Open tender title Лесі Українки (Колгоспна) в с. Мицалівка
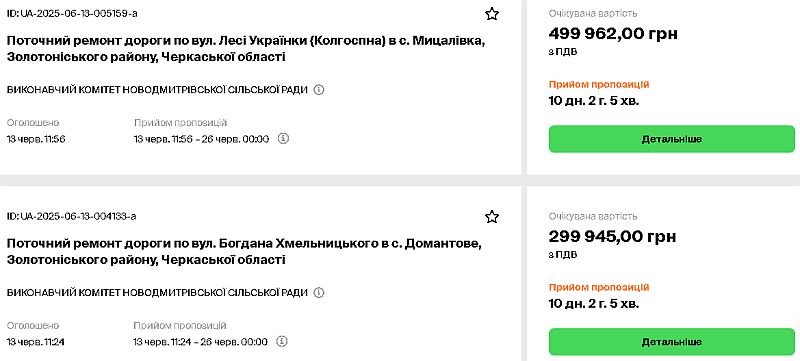Image resolution: width=800 pixels, height=361 pixels. pos(246,49)
